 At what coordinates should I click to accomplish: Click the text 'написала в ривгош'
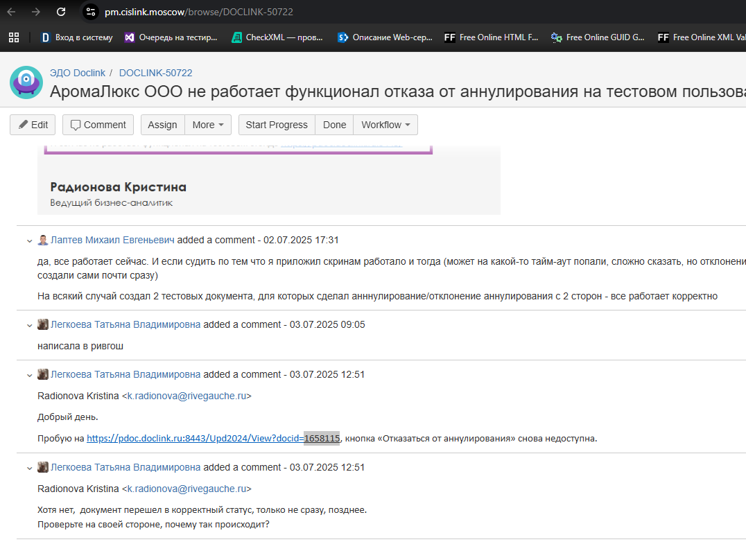coord(80,346)
